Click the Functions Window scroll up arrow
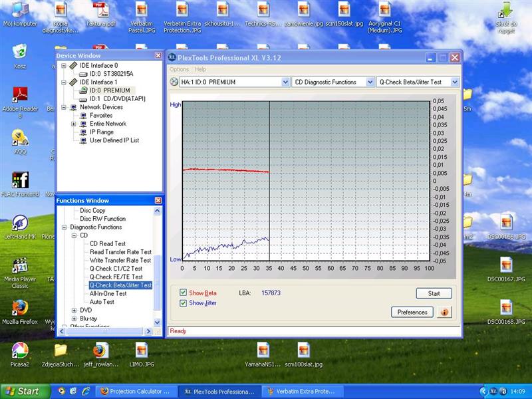This screenshot has width=532, height=399. [x=157, y=211]
